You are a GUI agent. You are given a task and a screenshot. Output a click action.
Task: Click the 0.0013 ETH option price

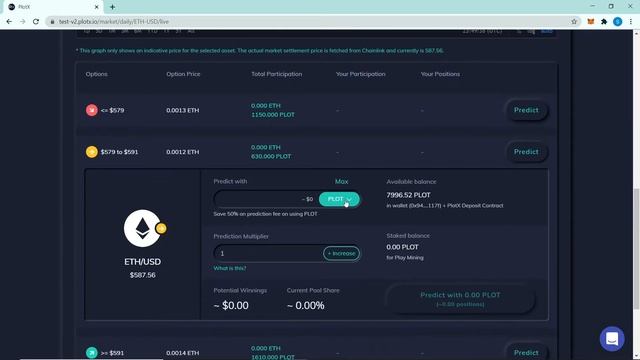(182, 110)
